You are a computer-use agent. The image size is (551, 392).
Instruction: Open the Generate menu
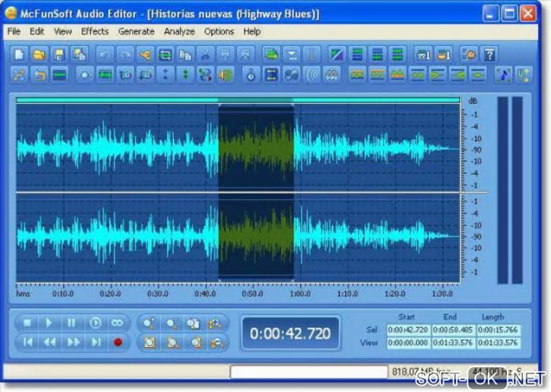tap(136, 31)
